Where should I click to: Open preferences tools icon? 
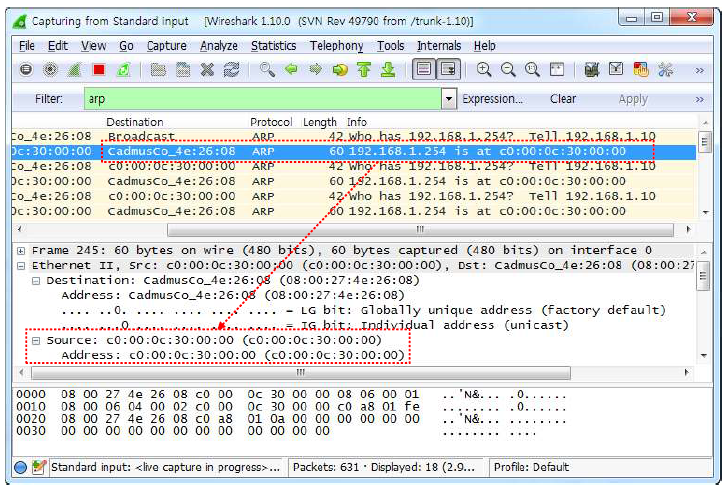[665, 70]
